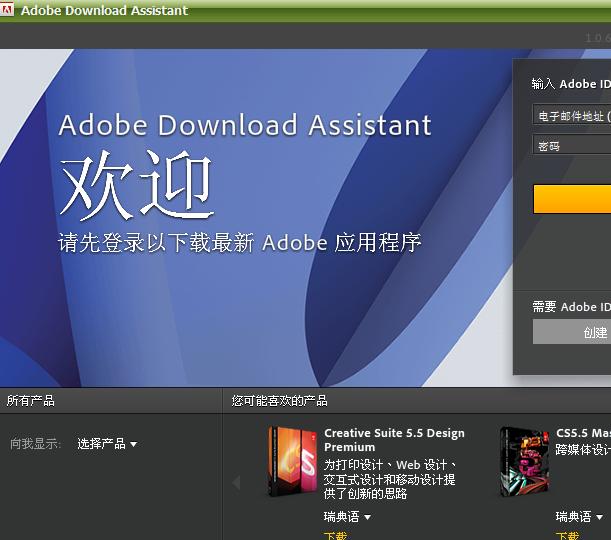Select the 所有产品 section header

pos(30,401)
